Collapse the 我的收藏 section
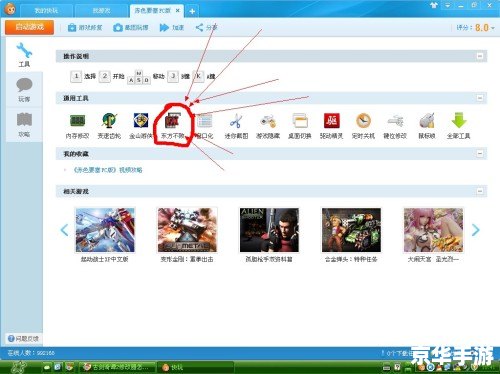 tap(480, 154)
